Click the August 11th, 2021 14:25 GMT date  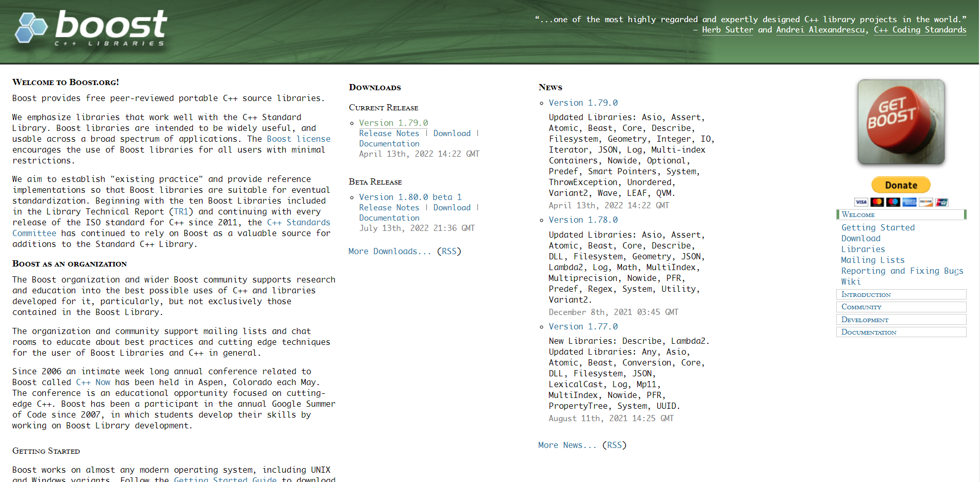(611, 419)
